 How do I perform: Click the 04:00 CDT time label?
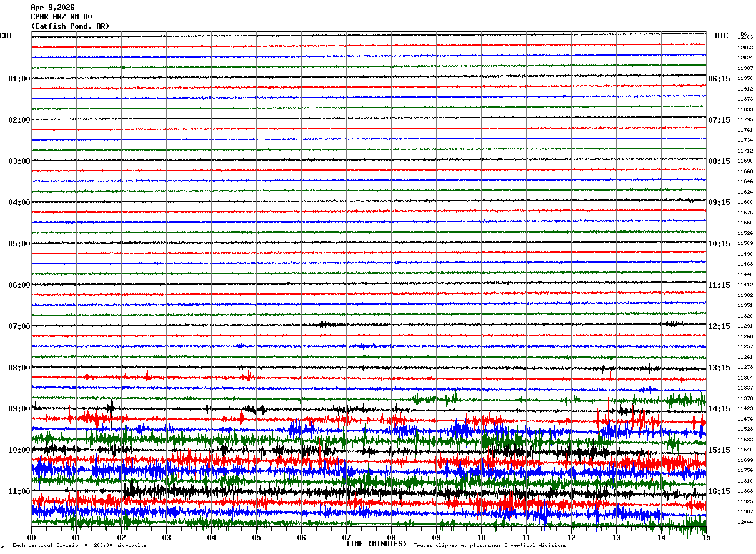(x=19, y=203)
